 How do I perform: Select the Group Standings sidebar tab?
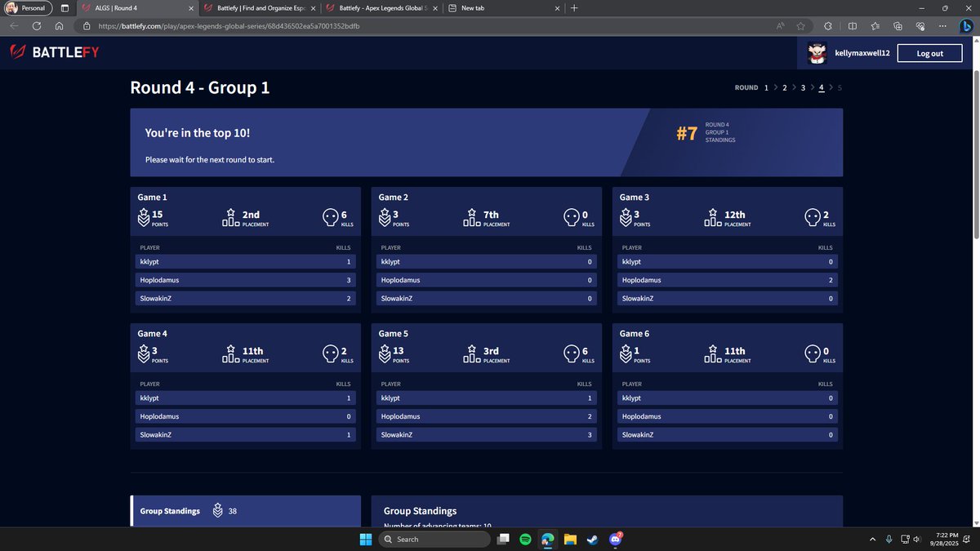246,511
